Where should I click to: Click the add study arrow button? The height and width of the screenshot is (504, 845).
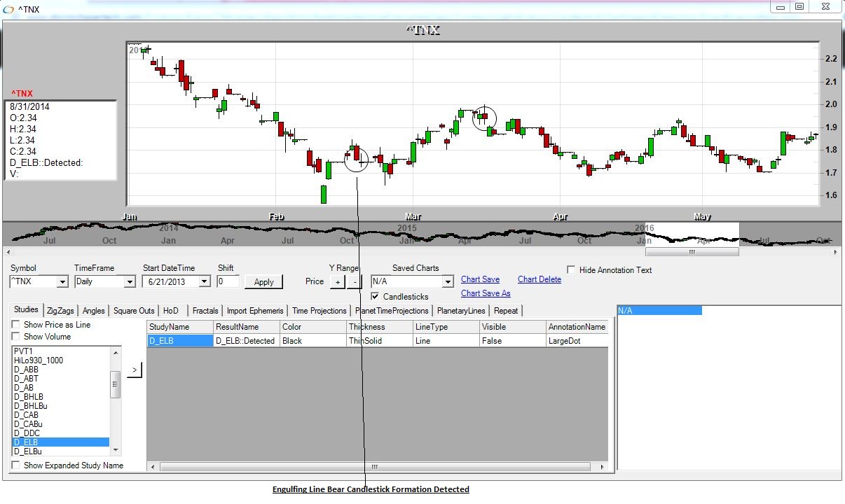tap(134, 370)
